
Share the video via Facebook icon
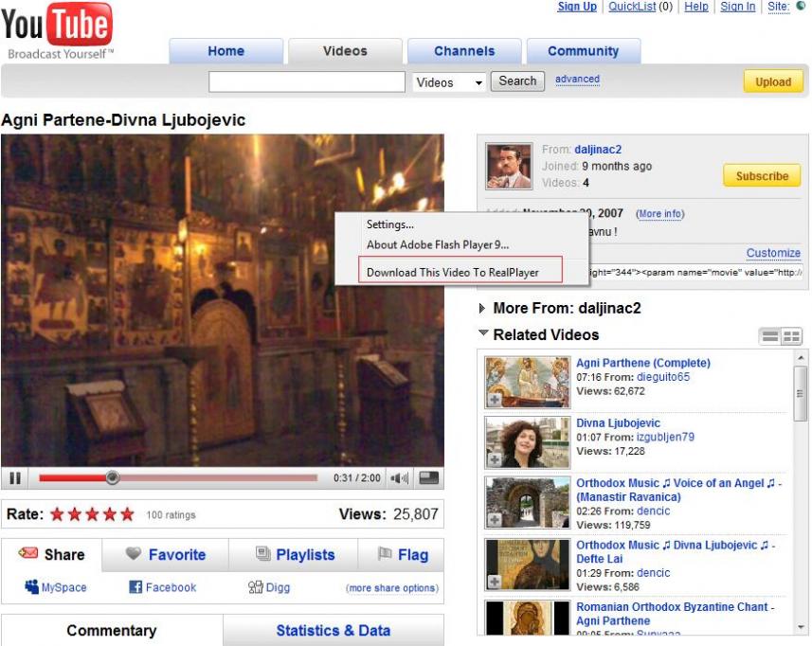click(x=135, y=587)
